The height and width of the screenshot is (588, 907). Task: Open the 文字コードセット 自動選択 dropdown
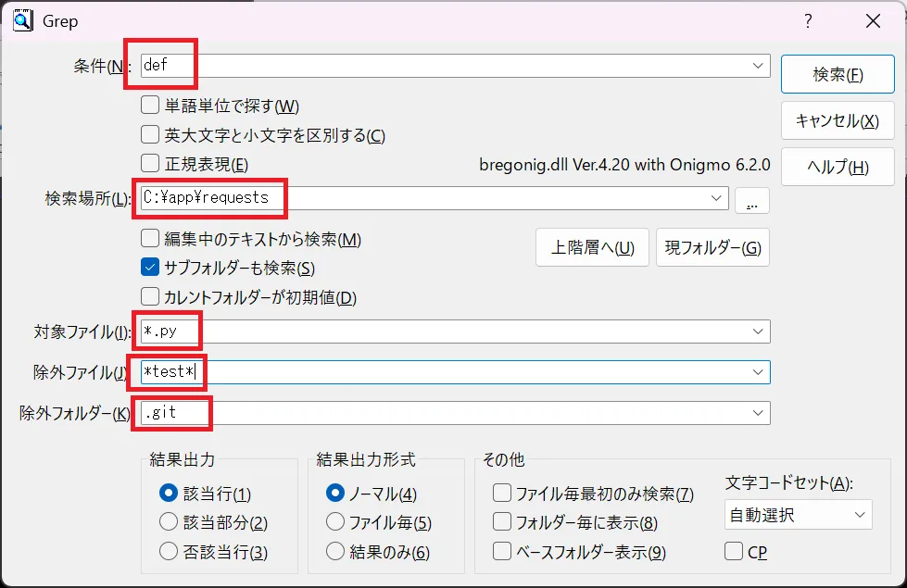(859, 515)
